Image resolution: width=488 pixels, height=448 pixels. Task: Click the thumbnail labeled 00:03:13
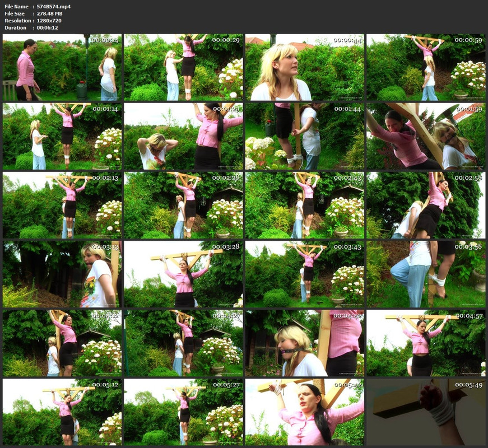(x=62, y=274)
